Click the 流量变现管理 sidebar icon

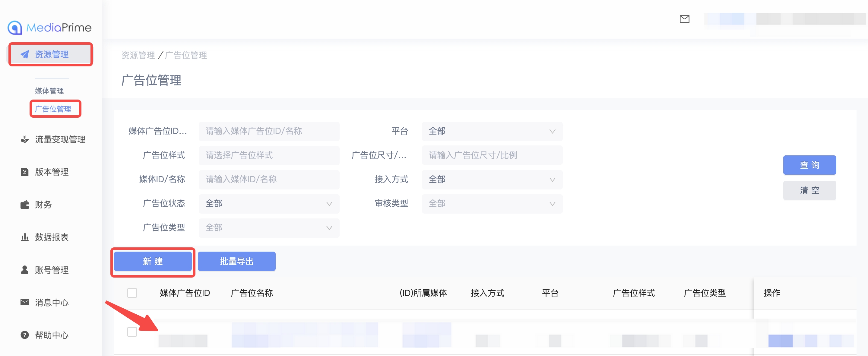tap(25, 139)
